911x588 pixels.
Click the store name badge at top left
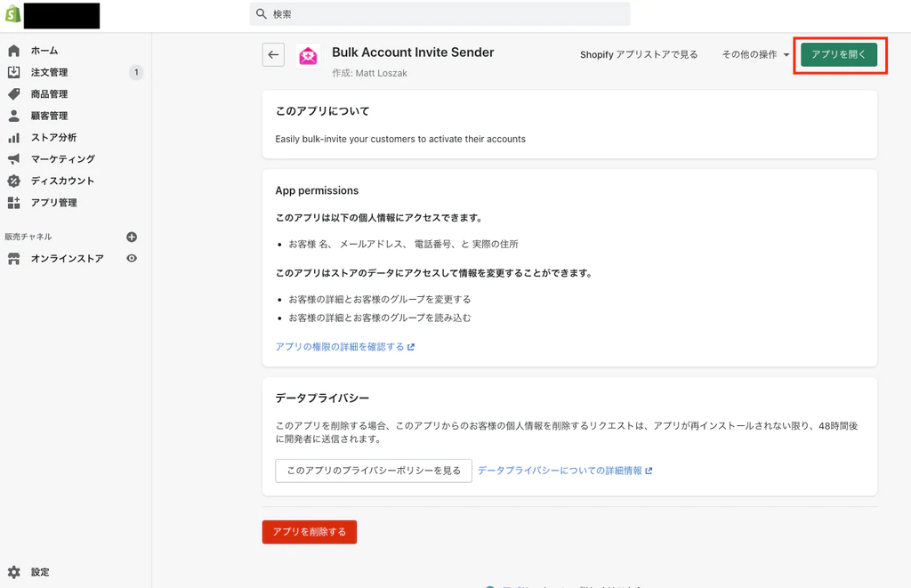(61, 15)
